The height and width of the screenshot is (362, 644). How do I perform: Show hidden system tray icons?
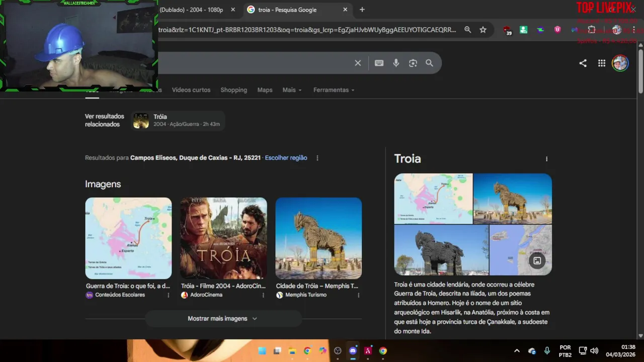coord(517,351)
